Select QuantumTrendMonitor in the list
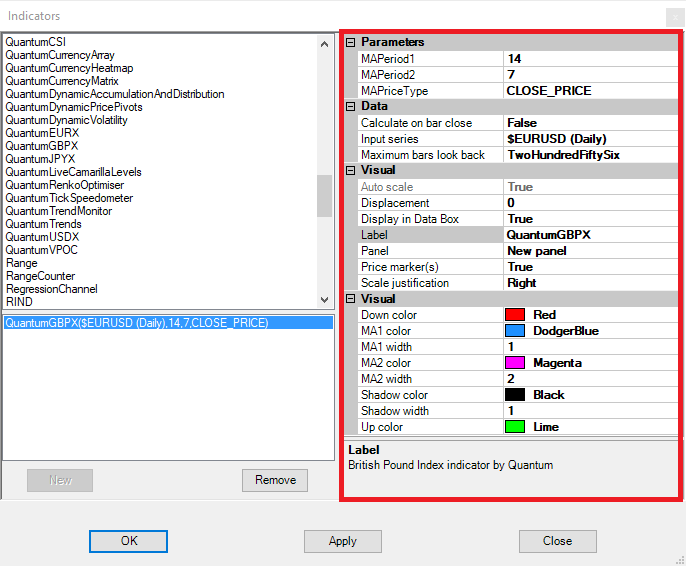 (x=59, y=211)
